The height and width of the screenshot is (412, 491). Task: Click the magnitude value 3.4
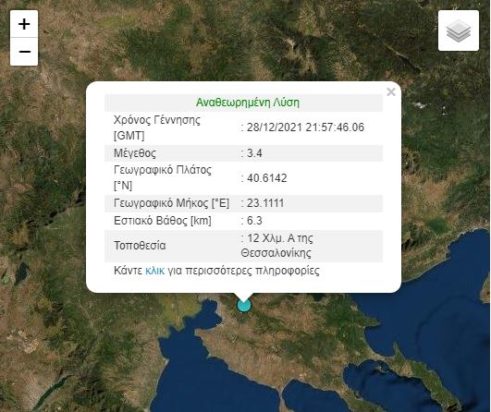pyautogui.click(x=254, y=153)
